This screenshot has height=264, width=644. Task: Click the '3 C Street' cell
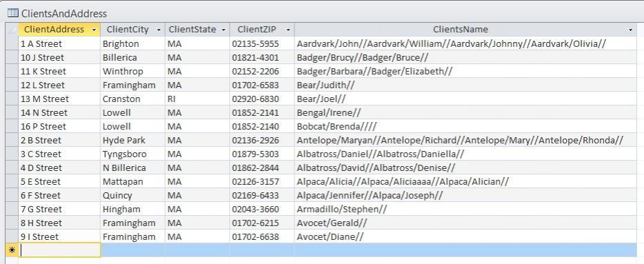tap(59, 154)
